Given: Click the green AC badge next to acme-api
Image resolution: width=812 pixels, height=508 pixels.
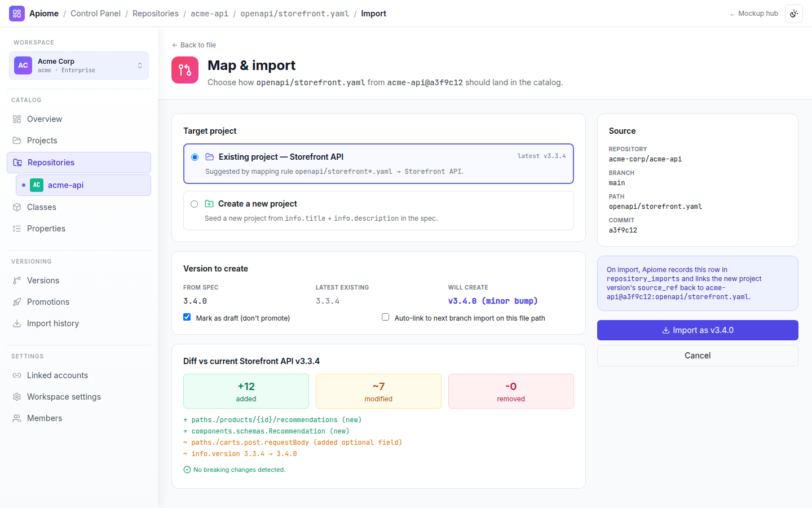Looking at the screenshot, I should point(37,185).
